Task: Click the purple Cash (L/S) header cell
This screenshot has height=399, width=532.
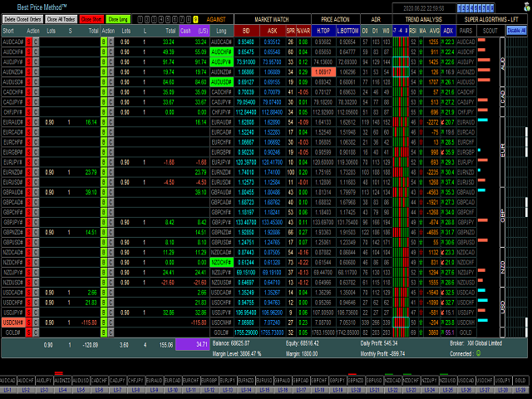Action: 194,31
